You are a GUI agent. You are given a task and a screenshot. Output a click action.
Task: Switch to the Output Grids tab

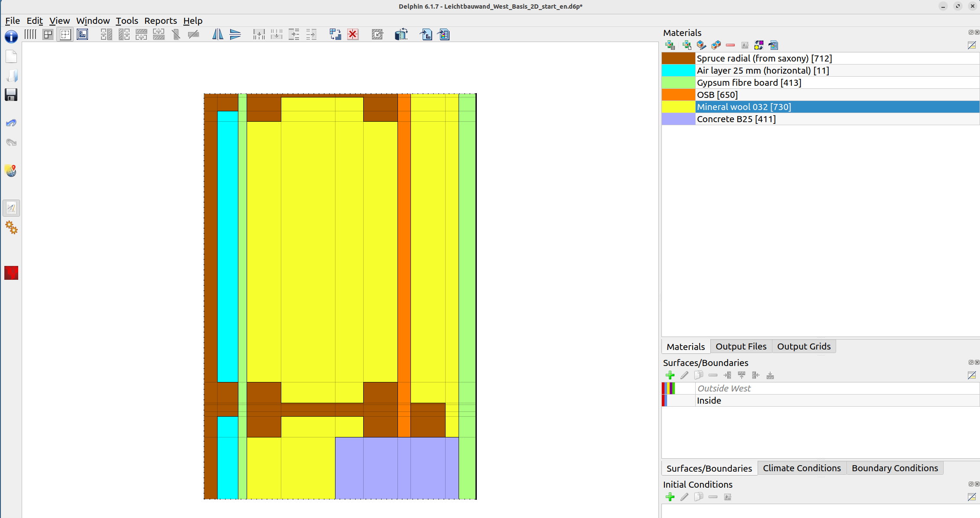point(804,346)
